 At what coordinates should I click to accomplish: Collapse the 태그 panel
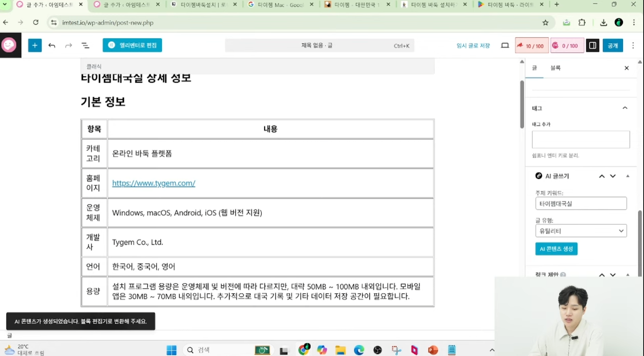tap(625, 108)
